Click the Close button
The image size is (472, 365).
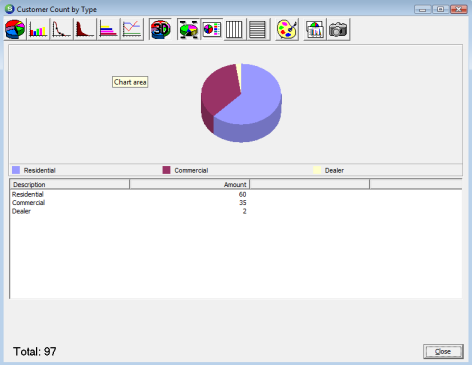(x=443, y=351)
